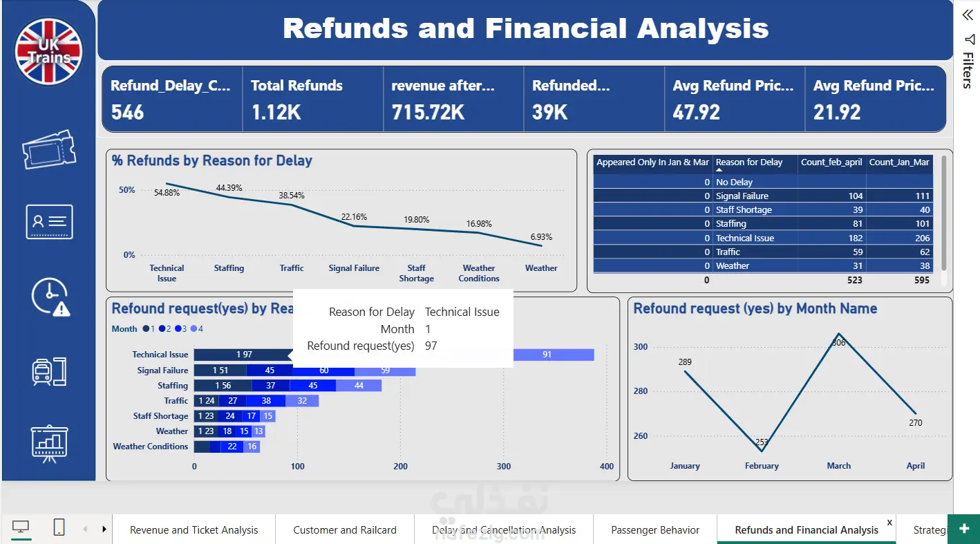Screen dimensions: 980x544
Task: Close the Refunds and Financial Analysis tab
Action: coord(889,523)
